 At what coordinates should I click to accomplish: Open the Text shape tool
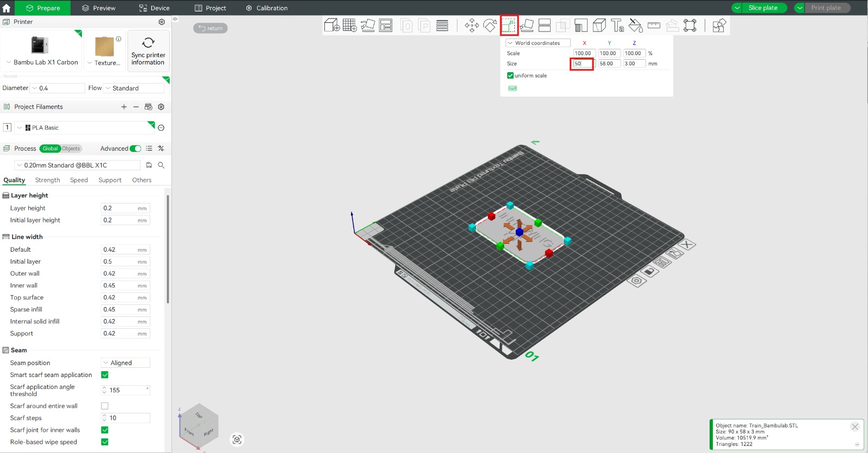617,25
